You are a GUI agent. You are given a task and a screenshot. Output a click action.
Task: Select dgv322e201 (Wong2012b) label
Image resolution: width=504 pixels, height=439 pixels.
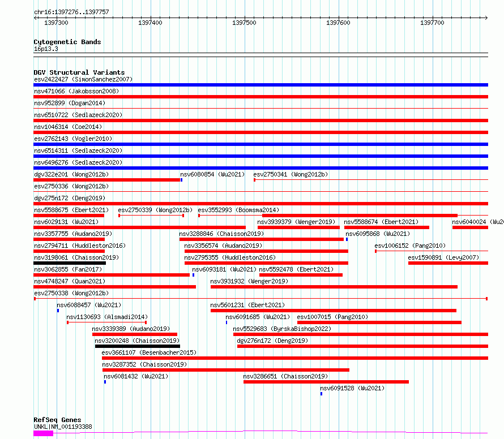(x=71, y=174)
